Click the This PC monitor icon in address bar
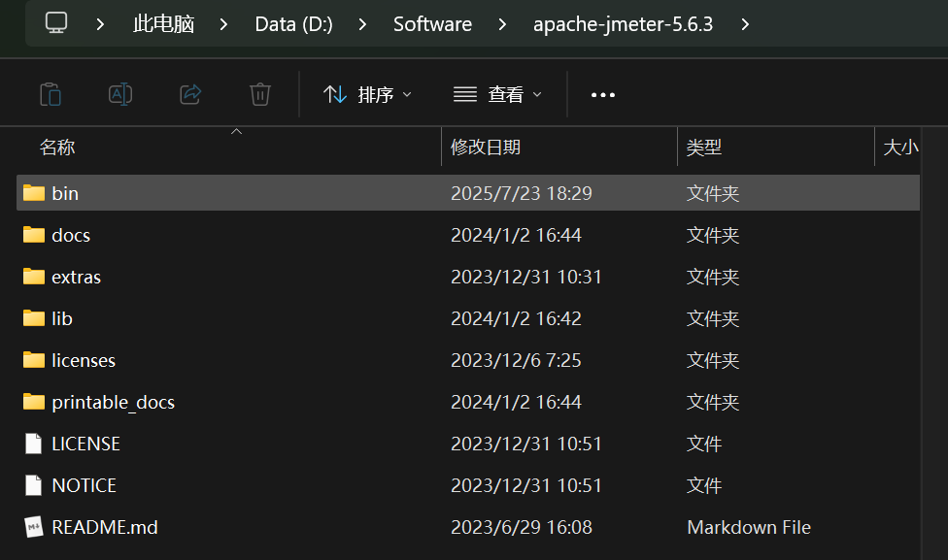 pos(56,23)
